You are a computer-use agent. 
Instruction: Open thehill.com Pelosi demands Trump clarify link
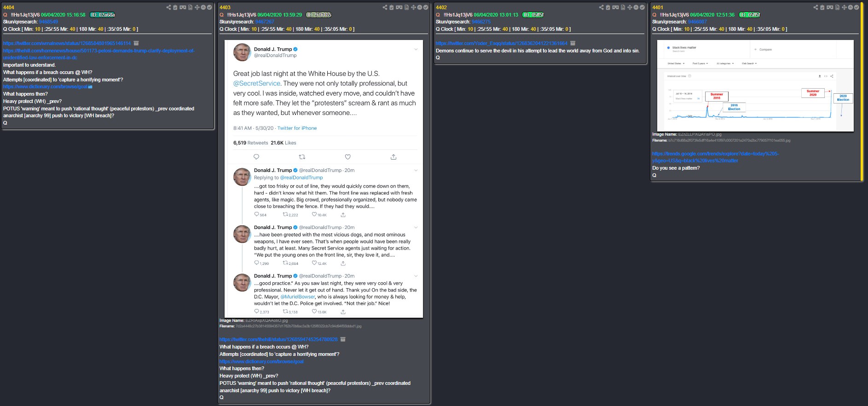[x=98, y=54]
